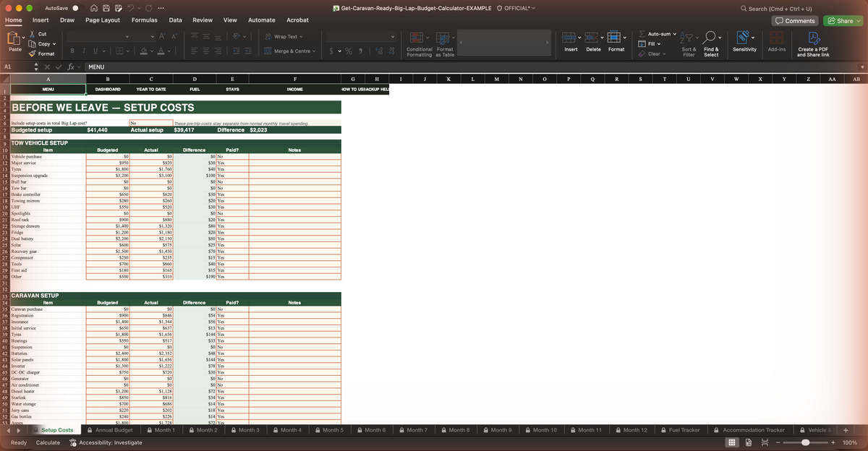Click Accessibility: Investigate in status bar
The width and height of the screenshot is (868, 451).
tap(106, 442)
